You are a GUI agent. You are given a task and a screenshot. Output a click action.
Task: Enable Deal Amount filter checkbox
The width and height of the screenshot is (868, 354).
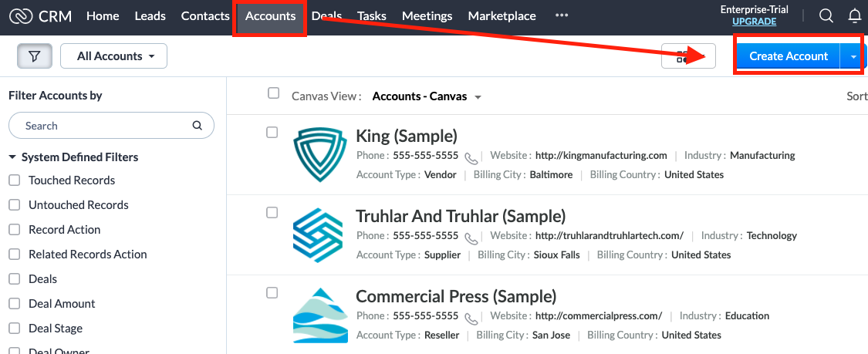[15, 304]
